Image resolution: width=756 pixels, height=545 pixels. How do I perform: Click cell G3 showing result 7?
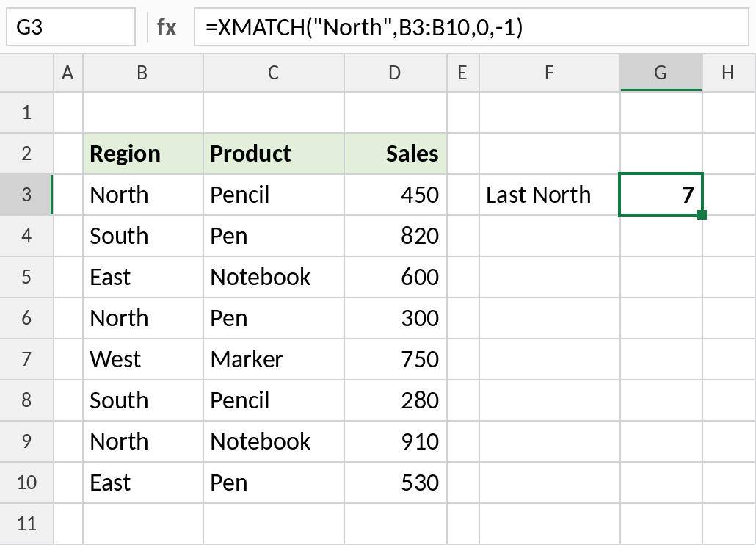tap(661, 195)
